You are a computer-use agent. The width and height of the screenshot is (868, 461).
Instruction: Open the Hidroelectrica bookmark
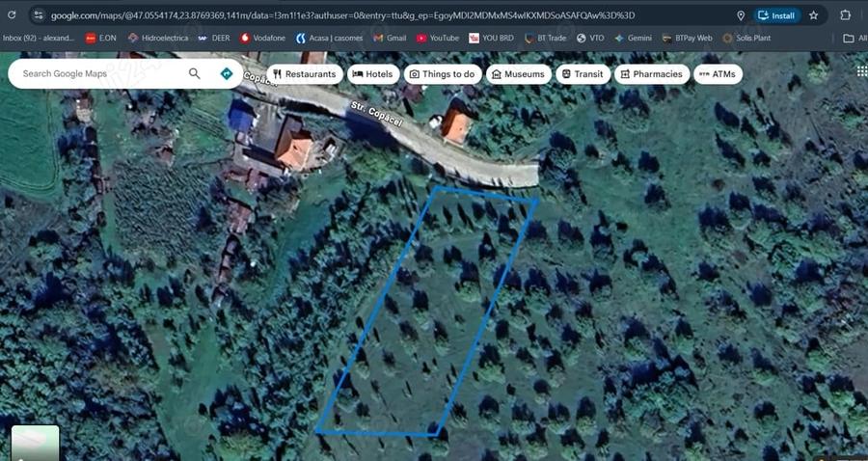click(158, 39)
